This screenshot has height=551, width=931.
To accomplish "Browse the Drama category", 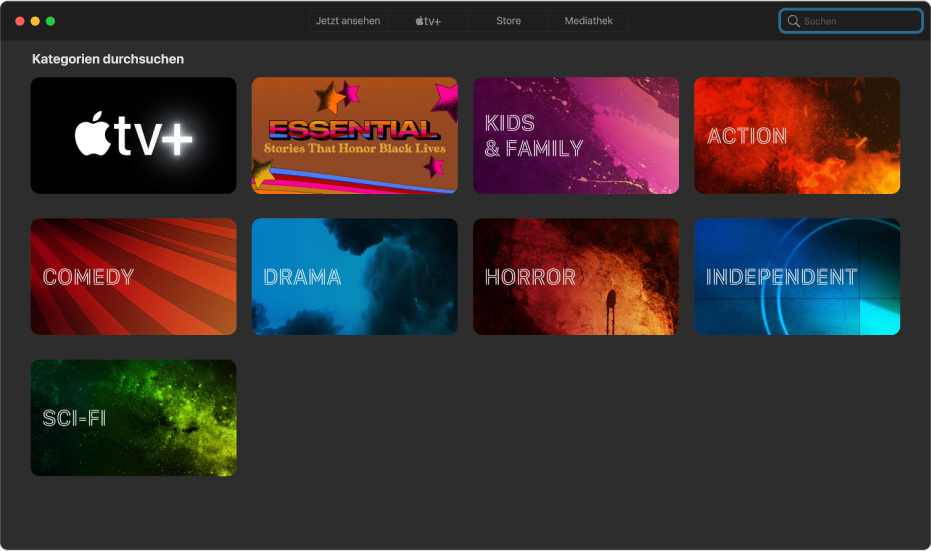I will (x=354, y=277).
